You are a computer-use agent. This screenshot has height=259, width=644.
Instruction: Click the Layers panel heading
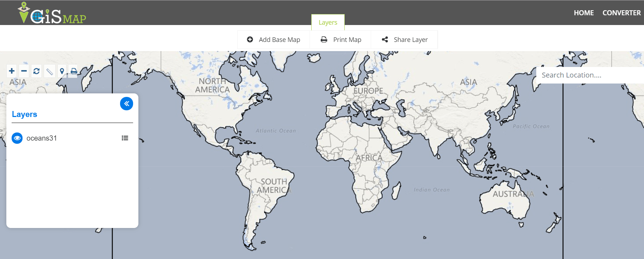pyautogui.click(x=24, y=114)
